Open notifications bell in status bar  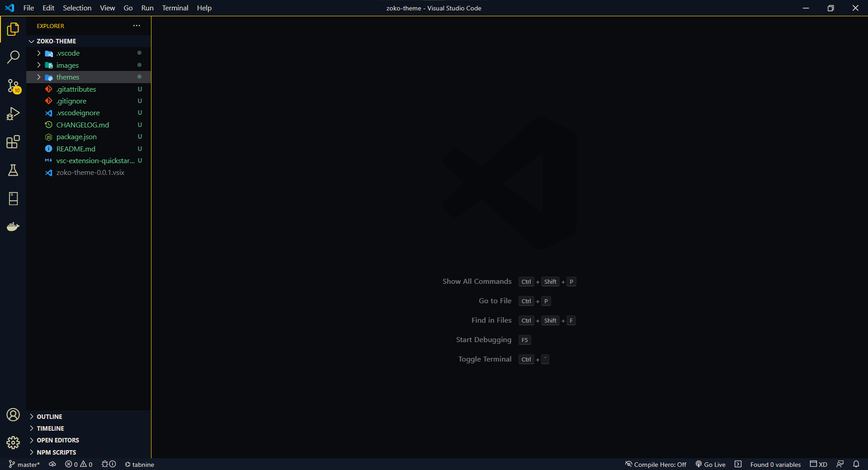(x=856, y=465)
